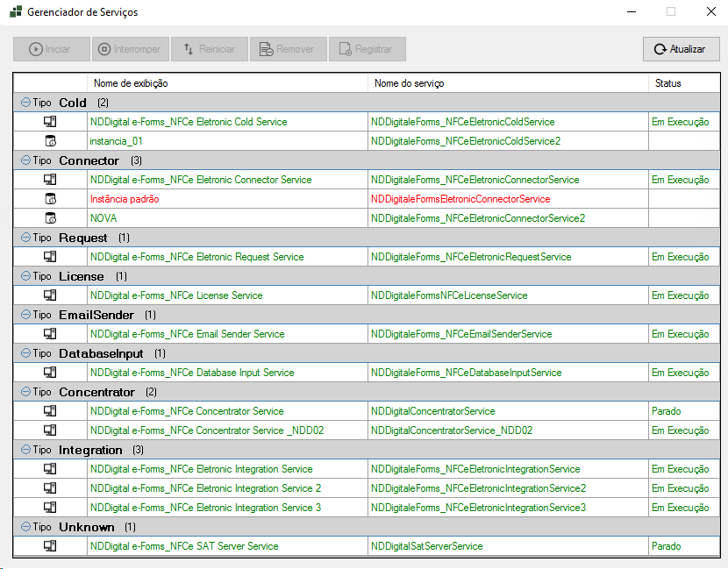The image size is (728, 569).
Task: Sort by Nome de exibição column header
Action: point(227,83)
